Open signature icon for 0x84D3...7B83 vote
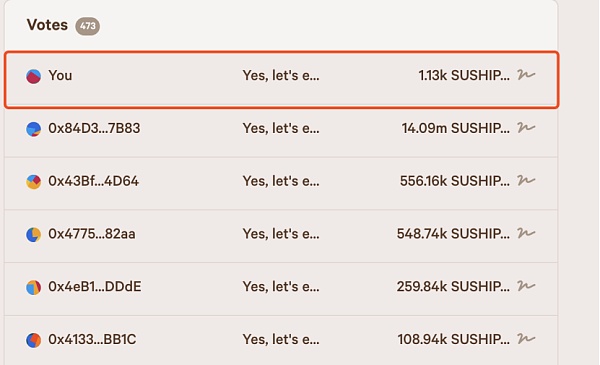 (x=526, y=127)
